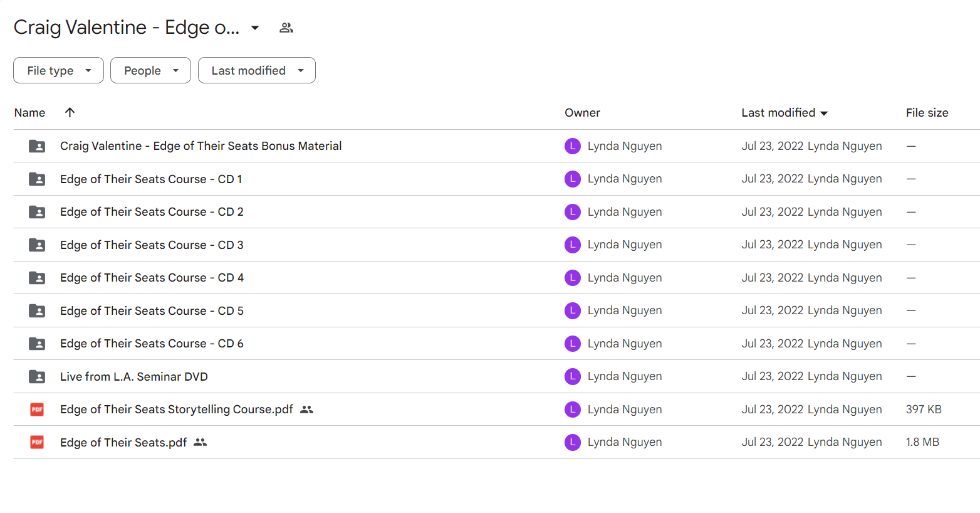Click shared icon next to Storytelling Course.pdf
This screenshot has height=513, width=980.
pos(306,410)
